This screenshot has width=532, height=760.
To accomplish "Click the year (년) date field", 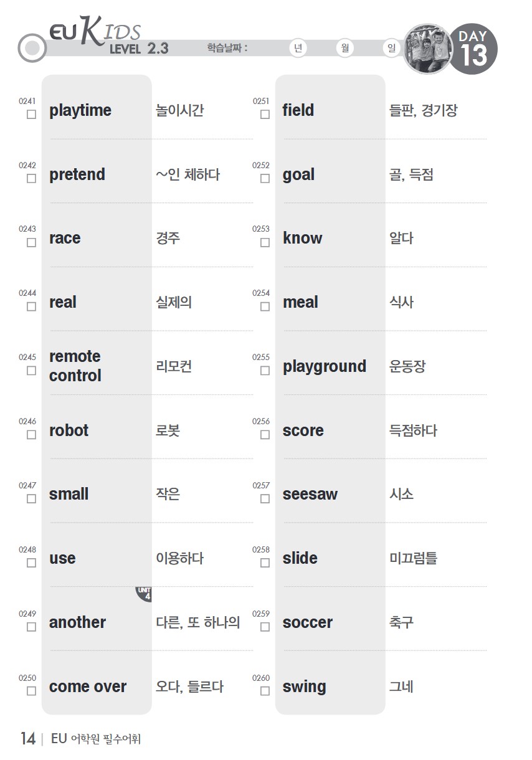I will (299, 49).
